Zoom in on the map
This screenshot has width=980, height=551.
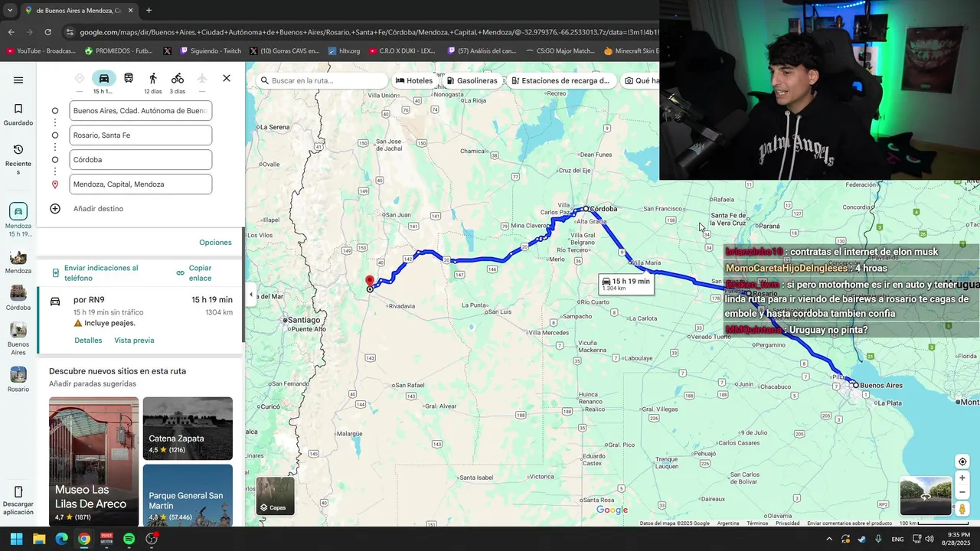point(962,478)
